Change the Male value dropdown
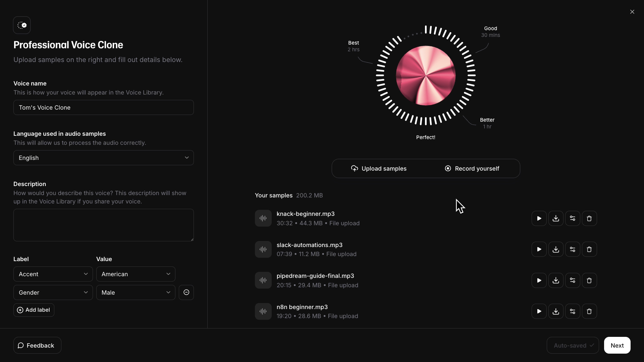The height and width of the screenshot is (362, 644). [x=136, y=293]
